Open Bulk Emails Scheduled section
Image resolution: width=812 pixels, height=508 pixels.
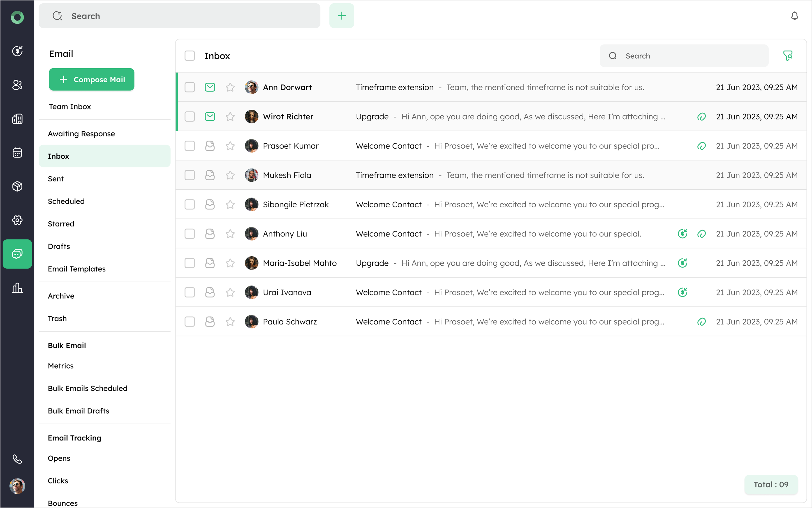[x=88, y=388]
